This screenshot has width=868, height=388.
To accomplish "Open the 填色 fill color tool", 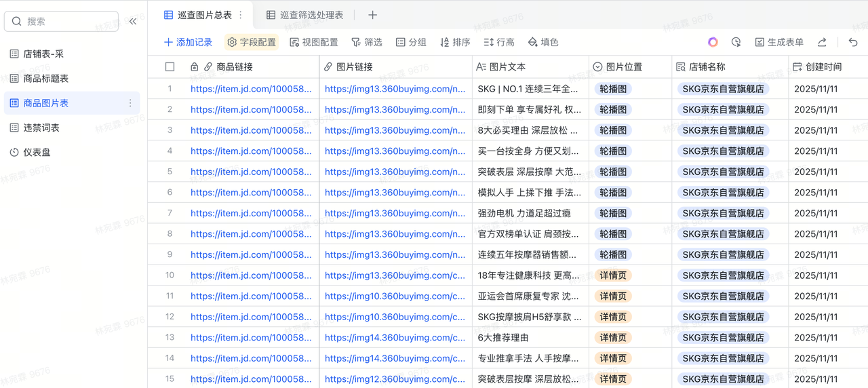I will coord(542,42).
